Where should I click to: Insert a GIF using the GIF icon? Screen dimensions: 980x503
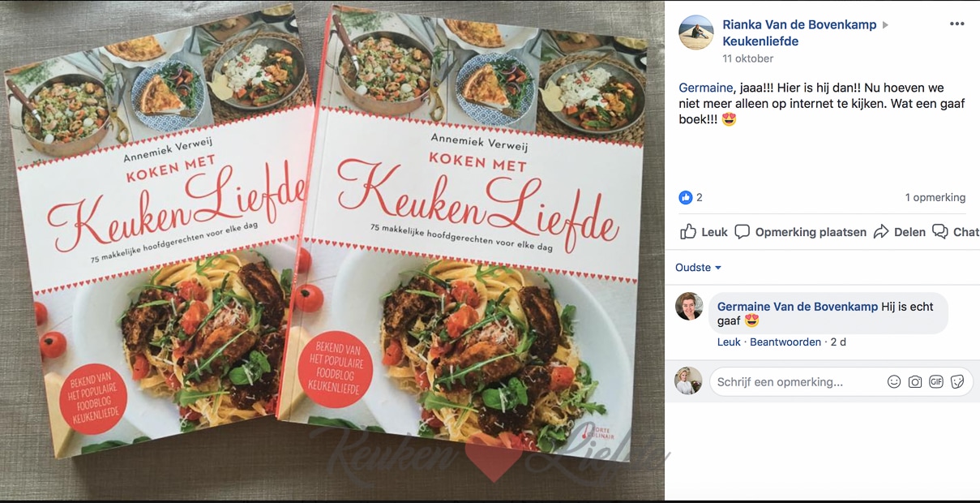(x=936, y=382)
